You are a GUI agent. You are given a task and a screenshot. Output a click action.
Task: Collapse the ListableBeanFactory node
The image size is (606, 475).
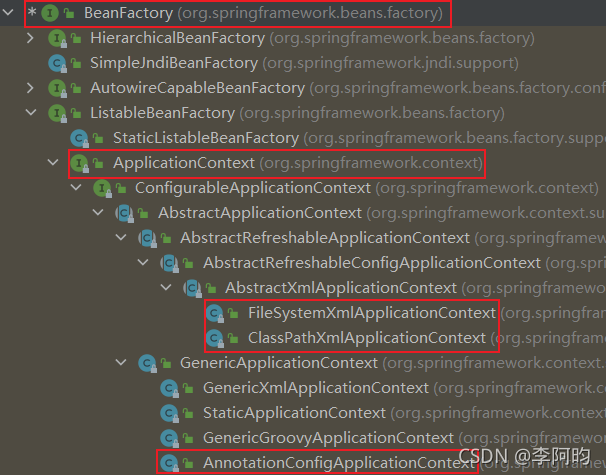pyautogui.click(x=31, y=112)
